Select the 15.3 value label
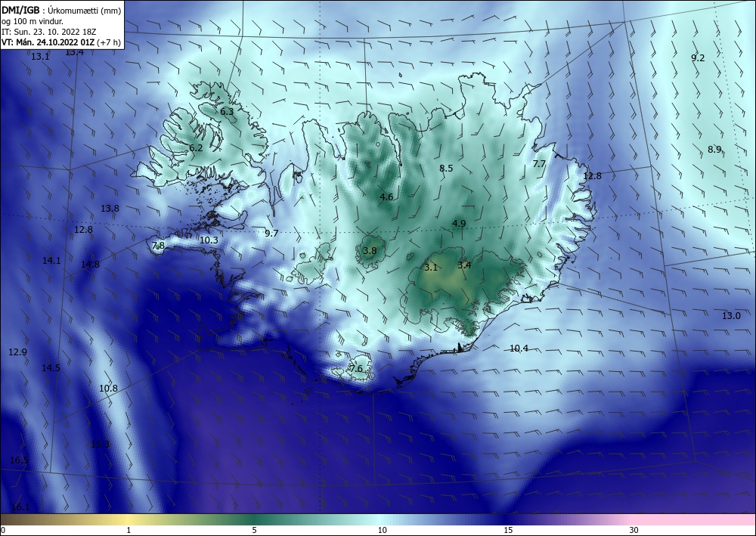Screen dimensions: 756x536 tap(101, 444)
